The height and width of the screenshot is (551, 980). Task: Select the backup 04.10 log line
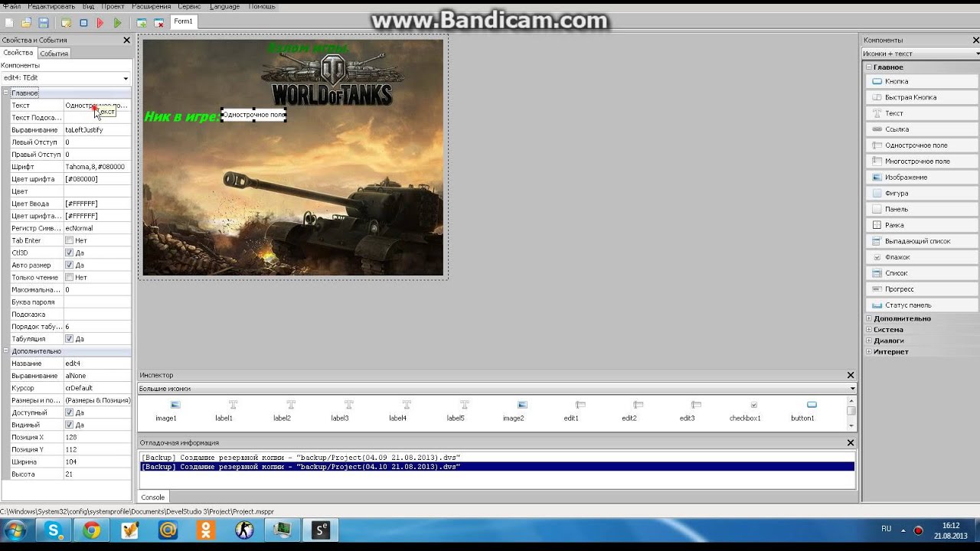pos(497,467)
